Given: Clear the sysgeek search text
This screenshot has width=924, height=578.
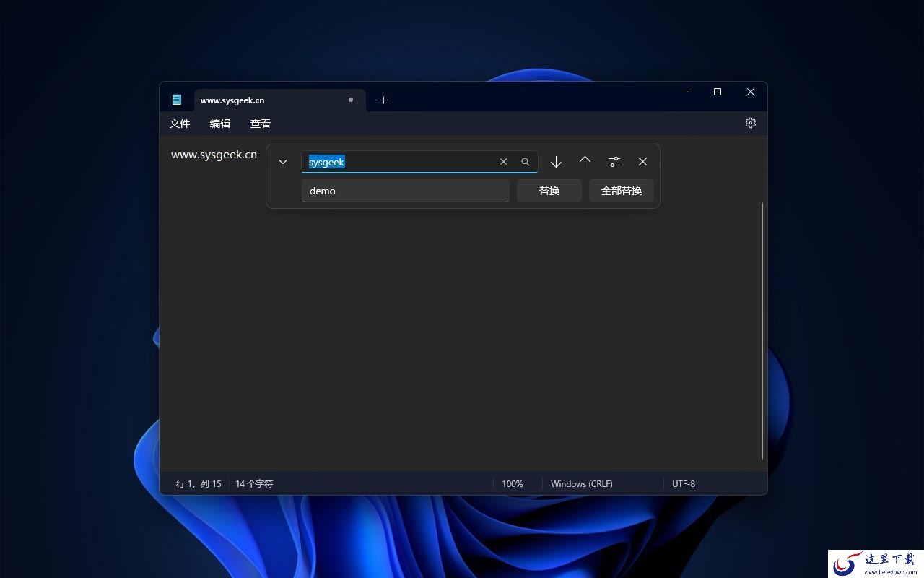Looking at the screenshot, I should click(x=503, y=162).
